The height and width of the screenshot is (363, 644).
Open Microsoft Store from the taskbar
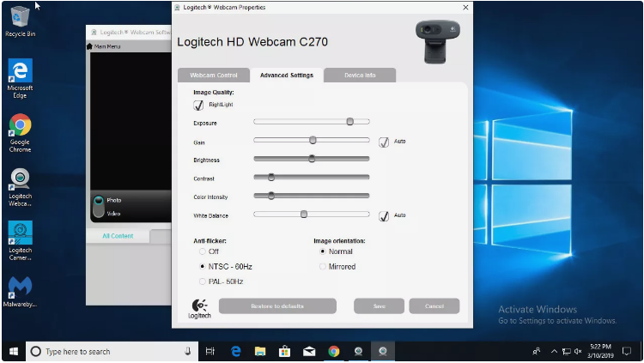pos(284,352)
